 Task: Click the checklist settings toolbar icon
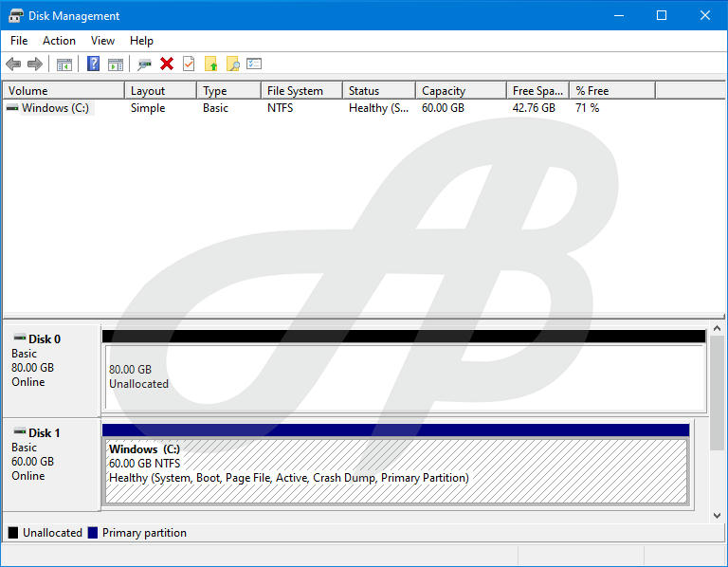point(254,64)
